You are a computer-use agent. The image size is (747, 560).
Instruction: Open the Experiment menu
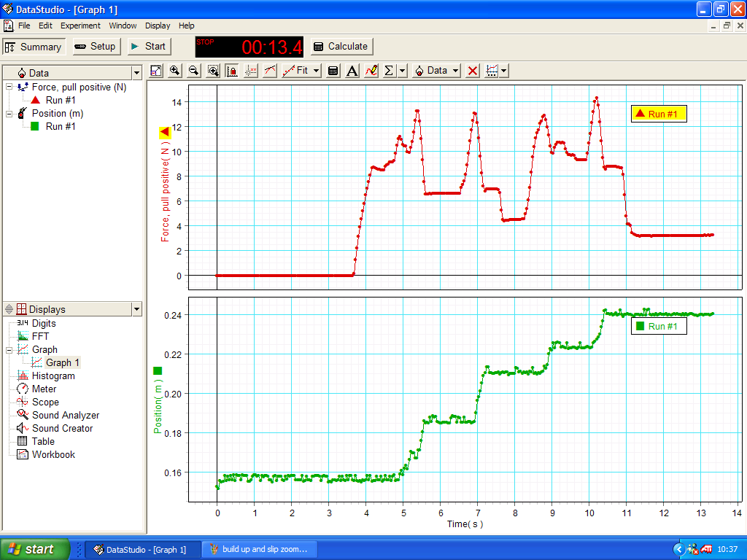[x=80, y=26]
